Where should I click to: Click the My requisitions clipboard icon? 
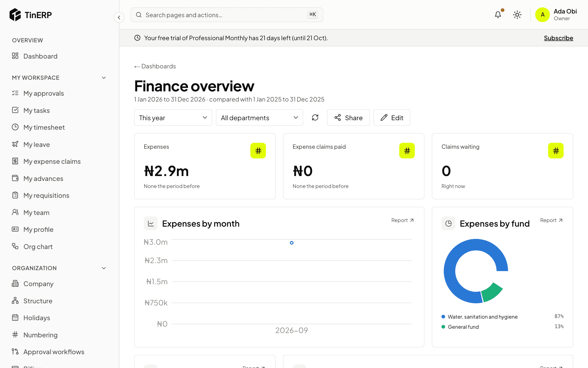click(15, 195)
